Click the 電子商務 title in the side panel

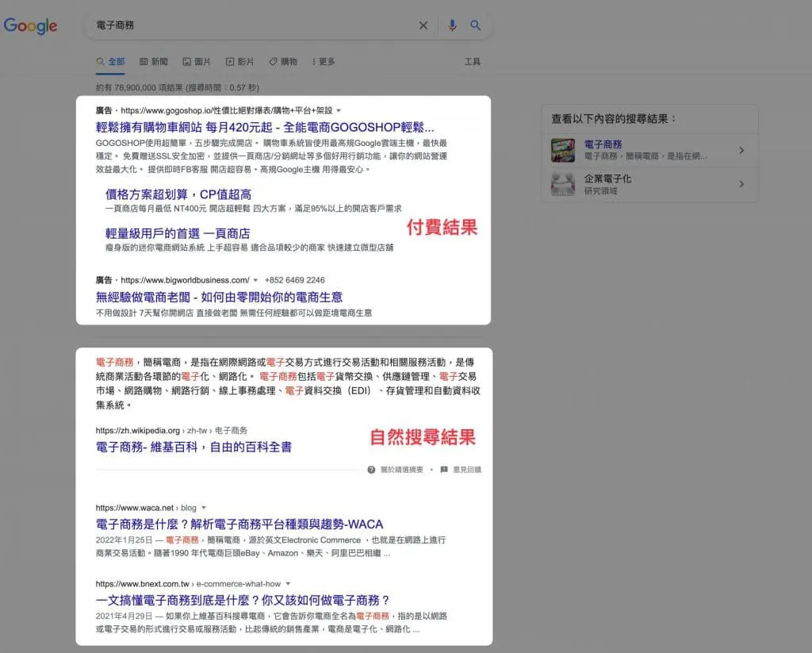[x=603, y=144]
